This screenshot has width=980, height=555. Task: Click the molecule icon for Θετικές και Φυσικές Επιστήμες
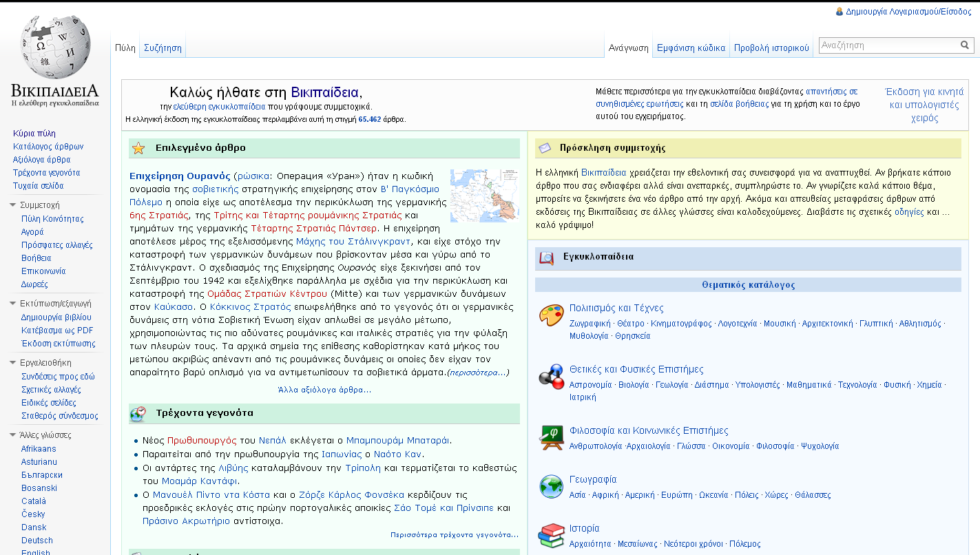point(551,378)
